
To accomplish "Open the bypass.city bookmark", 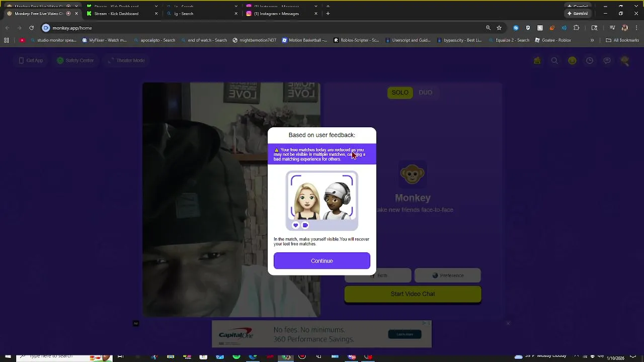I will (459, 40).
